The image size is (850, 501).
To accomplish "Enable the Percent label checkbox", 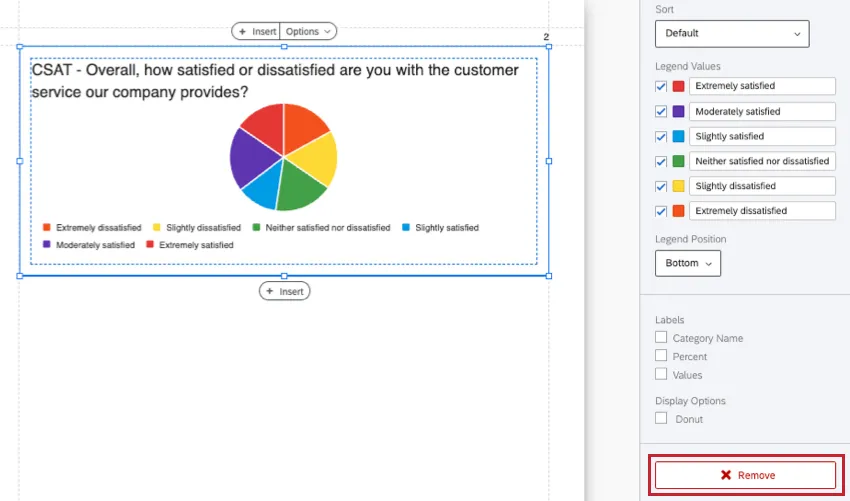I will click(661, 356).
